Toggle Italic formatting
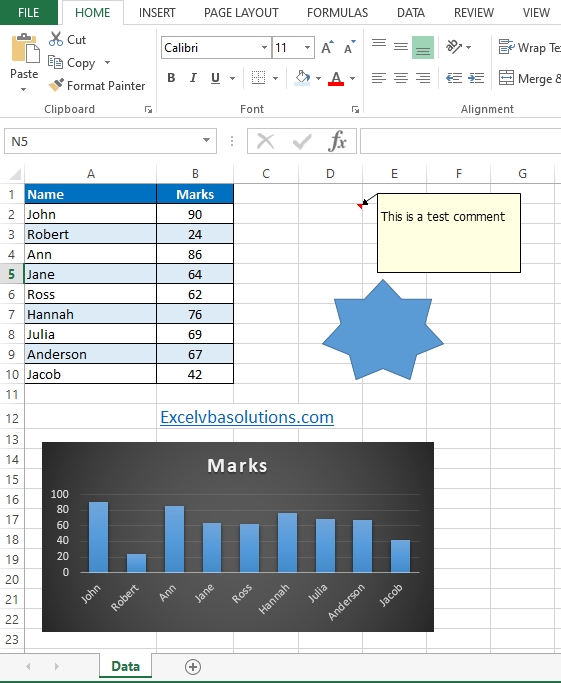This screenshot has width=561, height=683. point(193,78)
